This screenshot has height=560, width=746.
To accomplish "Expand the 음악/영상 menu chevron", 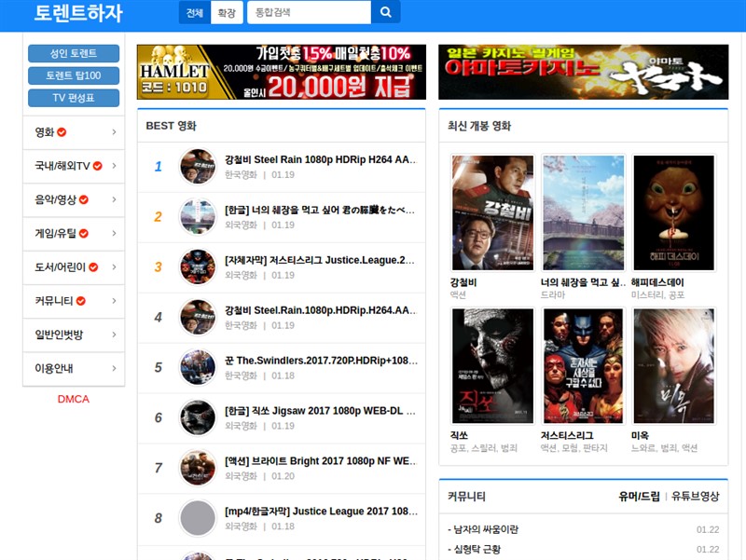I will 114,199.
